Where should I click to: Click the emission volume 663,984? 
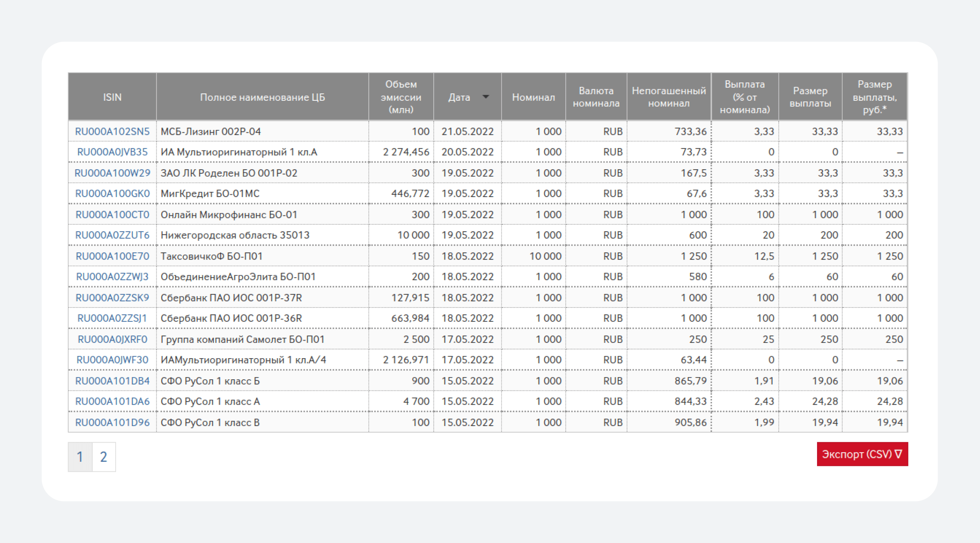(410, 318)
